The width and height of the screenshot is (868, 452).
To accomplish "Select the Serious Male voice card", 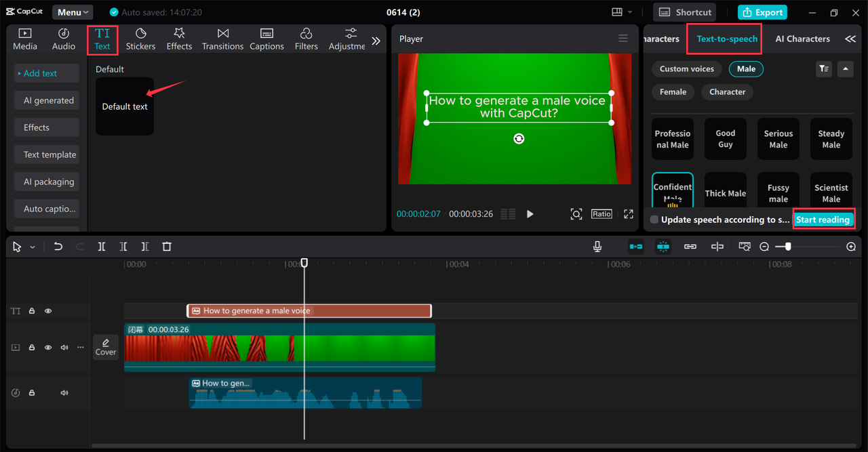I will point(778,139).
